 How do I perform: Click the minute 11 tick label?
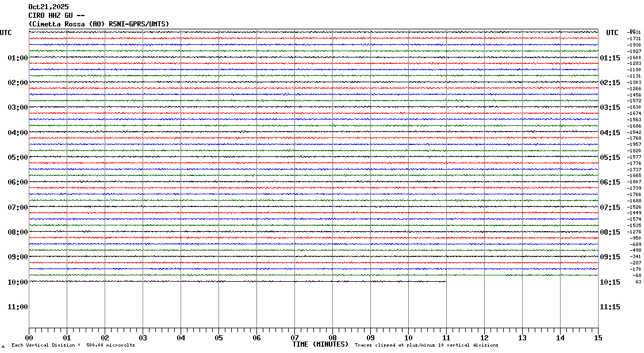[x=446, y=338]
